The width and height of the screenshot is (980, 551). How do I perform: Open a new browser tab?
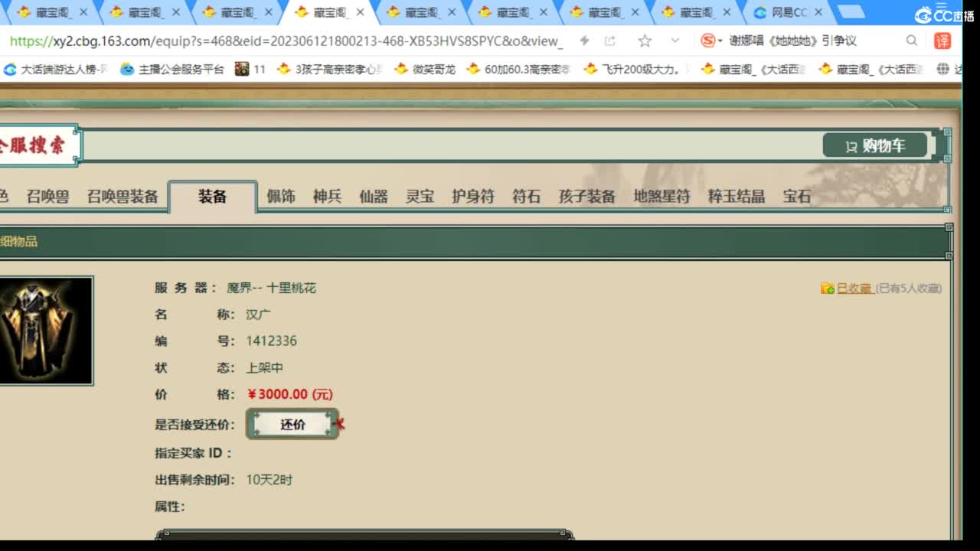(850, 11)
